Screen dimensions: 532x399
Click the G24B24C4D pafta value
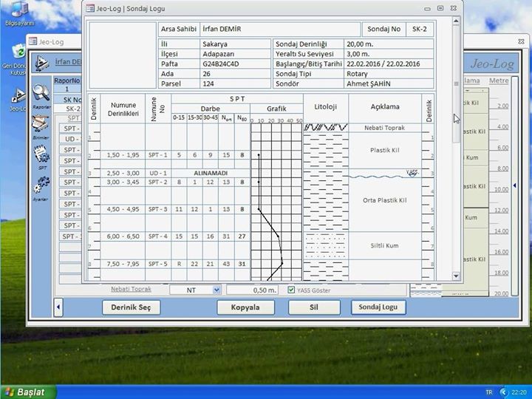(235, 64)
